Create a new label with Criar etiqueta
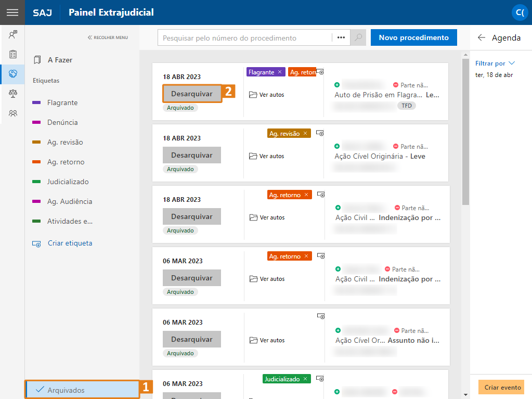The image size is (532, 399). [62, 243]
